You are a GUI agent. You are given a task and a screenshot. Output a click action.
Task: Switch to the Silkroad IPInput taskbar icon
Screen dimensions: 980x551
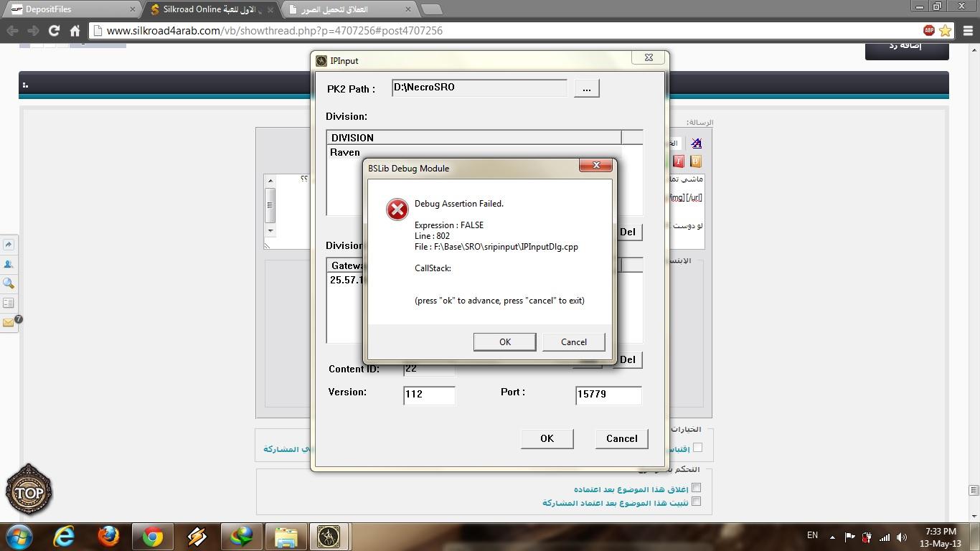tap(329, 536)
